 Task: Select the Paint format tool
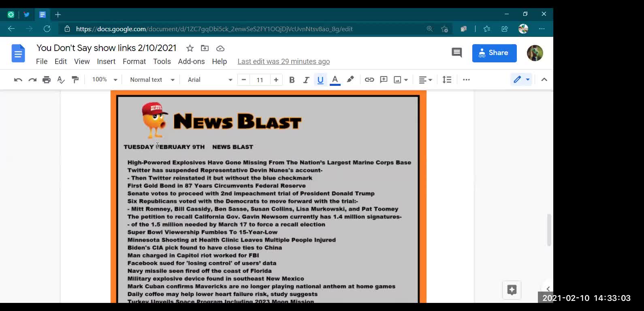pyautogui.click(x=75, y=80)
